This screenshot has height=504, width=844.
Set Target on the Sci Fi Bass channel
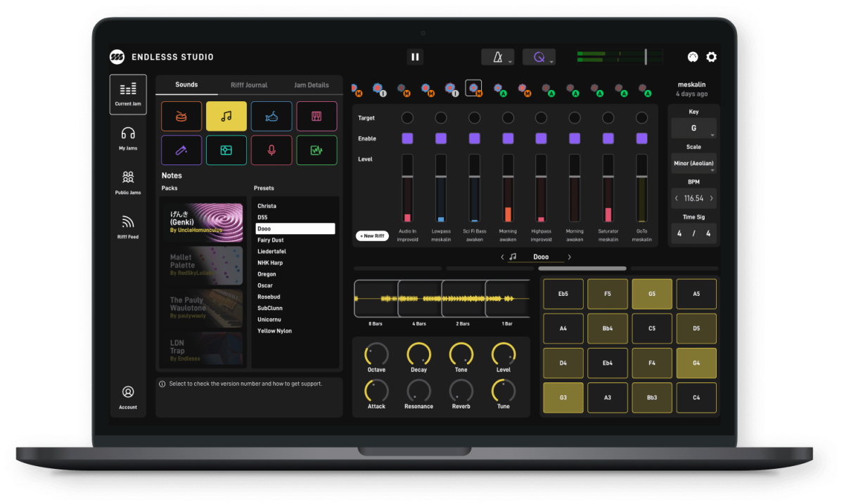coord(475,117)
